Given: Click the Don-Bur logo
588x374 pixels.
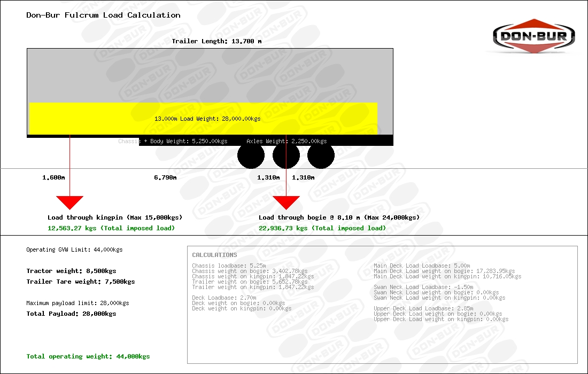Looking at the screenshot, I should point(534,36).
